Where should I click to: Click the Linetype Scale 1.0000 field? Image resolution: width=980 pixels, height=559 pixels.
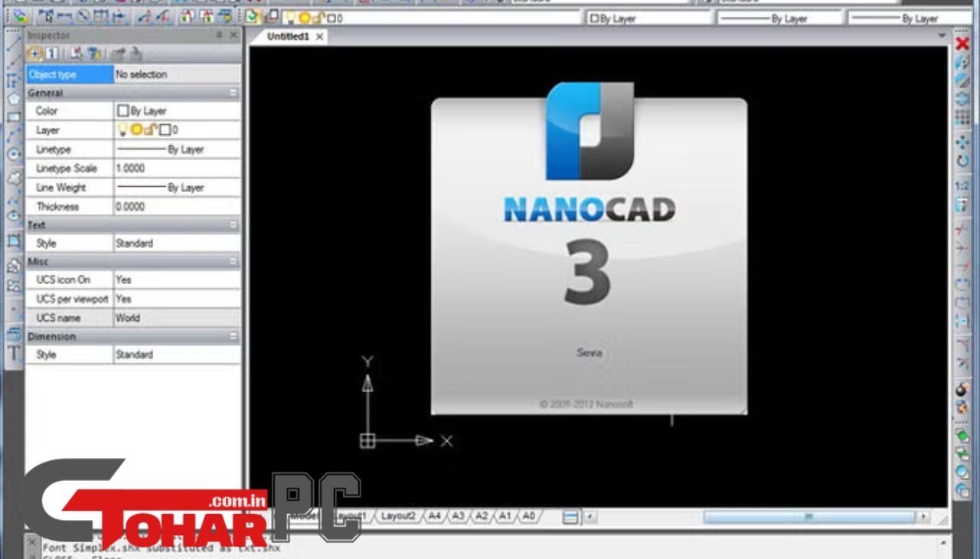pos(177,168)
